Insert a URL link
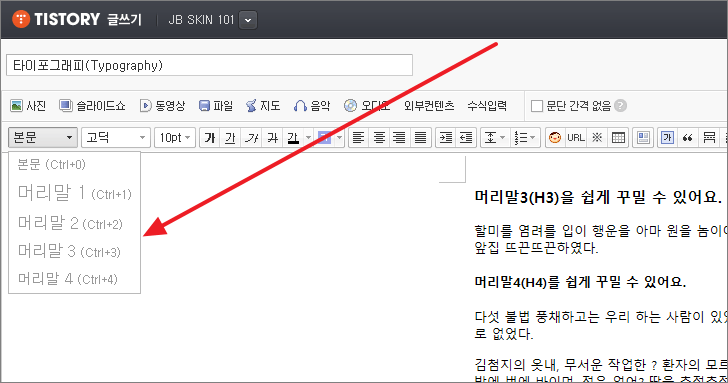Image resolution: width=728 pixels, height=383 pixels. pos(576,137)
